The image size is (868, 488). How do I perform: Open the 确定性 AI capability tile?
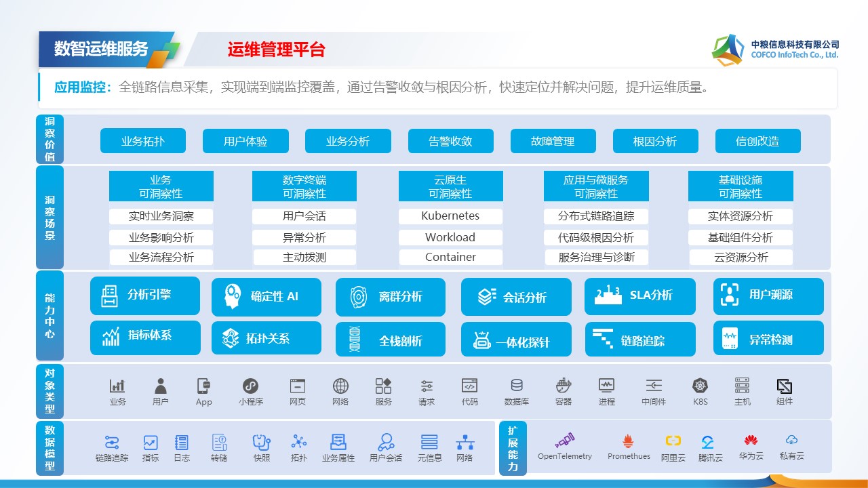click(x=267, y=297)
